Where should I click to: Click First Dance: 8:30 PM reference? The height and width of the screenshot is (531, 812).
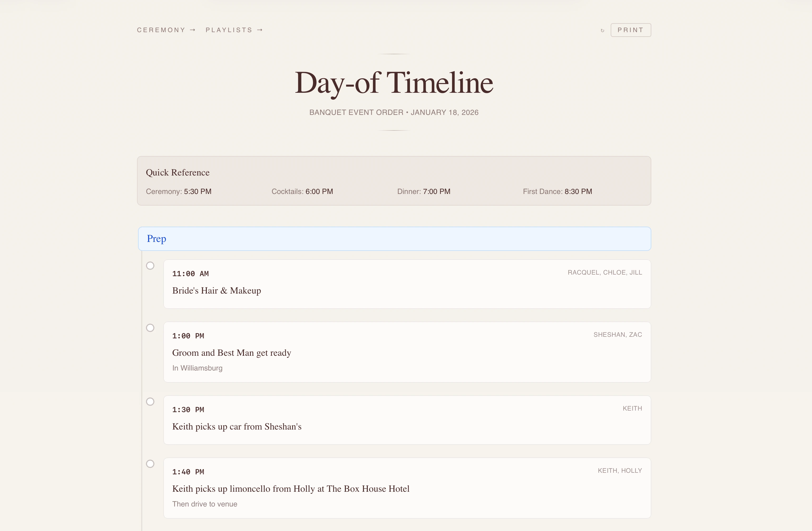557,191
